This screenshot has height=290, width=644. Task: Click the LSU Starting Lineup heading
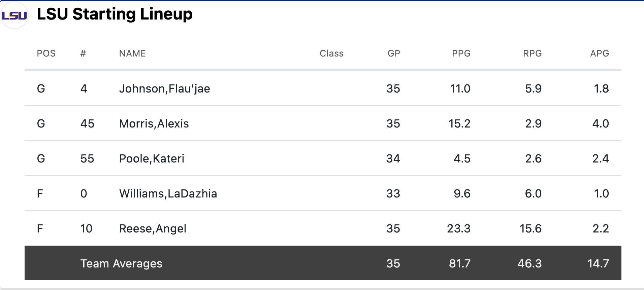pos(115,14)
